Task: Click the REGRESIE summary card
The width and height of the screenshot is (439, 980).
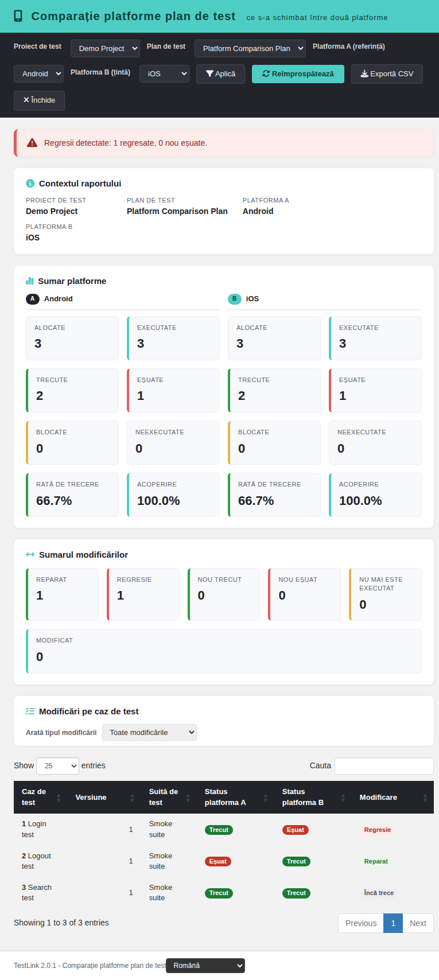Action: pyautogui.click(x=143, y=594)
